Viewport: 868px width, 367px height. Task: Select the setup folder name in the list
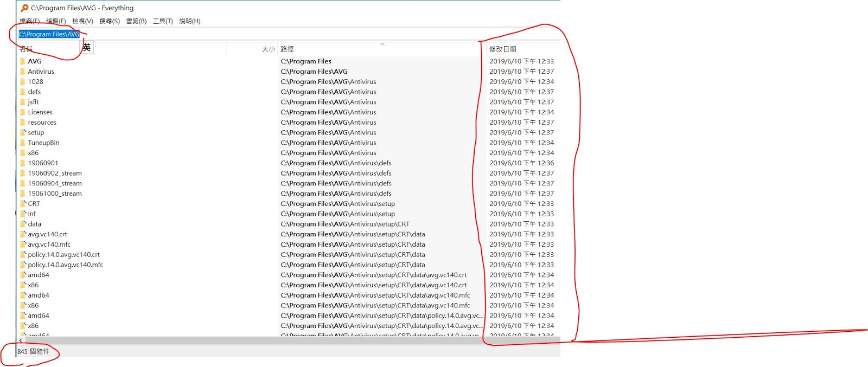36,133
